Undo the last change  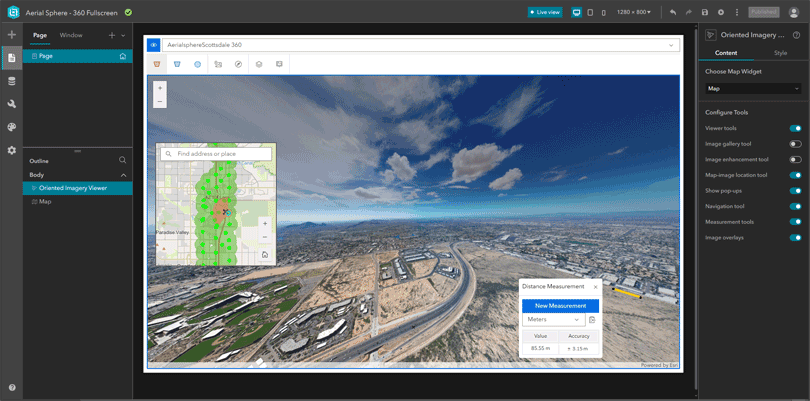pyautogui.click(x=673, y=12)
